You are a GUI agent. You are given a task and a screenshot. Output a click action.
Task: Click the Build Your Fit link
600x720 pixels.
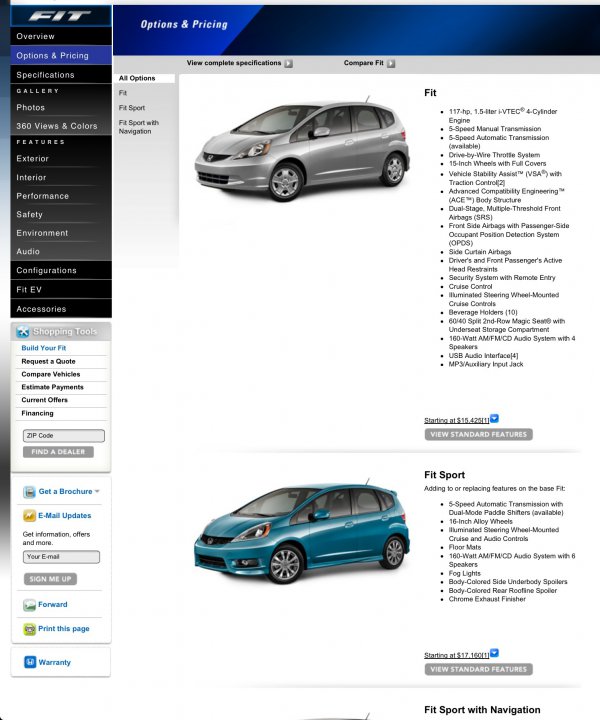(x=44, y=348)
